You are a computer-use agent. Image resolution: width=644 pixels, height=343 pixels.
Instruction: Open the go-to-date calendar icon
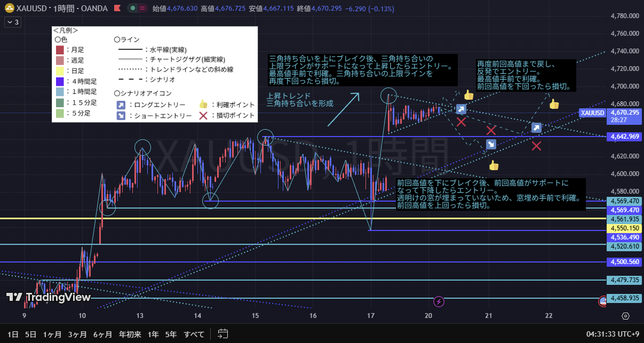pyautogui.click(x=223, y=334)
